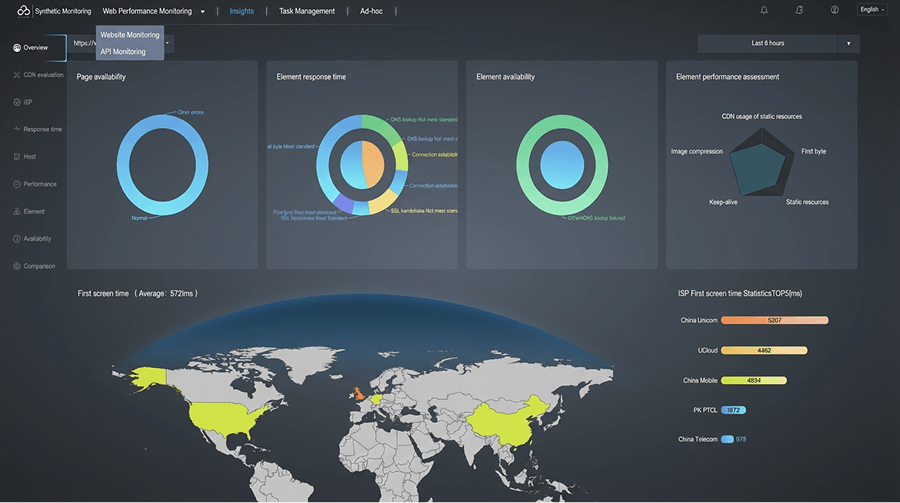Screen dimensions: 900x503
Task: Click the 'Normal' chart label
Action: pos(139,218)
